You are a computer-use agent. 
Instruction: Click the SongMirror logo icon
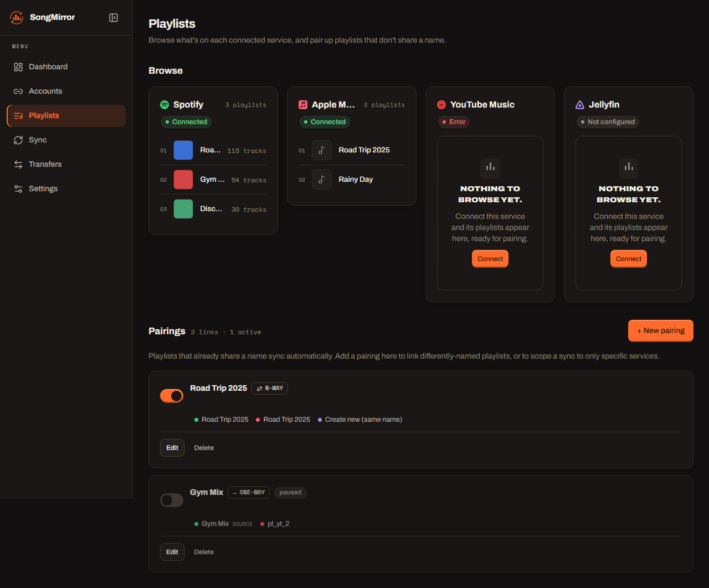(x=17, y=17)
